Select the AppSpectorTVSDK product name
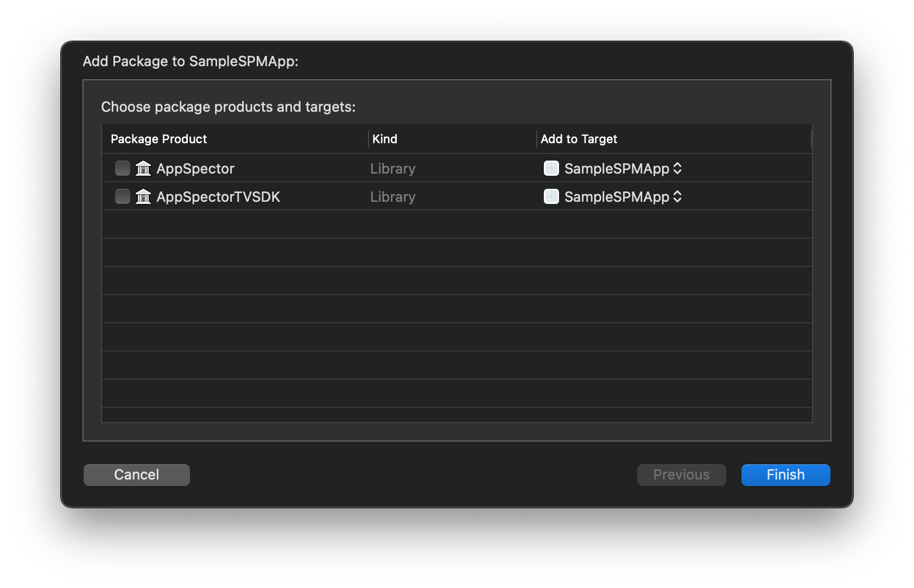Image resolution: width=914 pixels, height=588 pixels. [x=218, y=197]
